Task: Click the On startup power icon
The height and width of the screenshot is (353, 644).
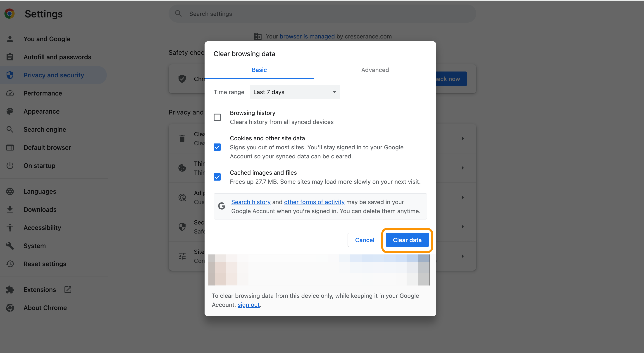Action: click(10, 165)
